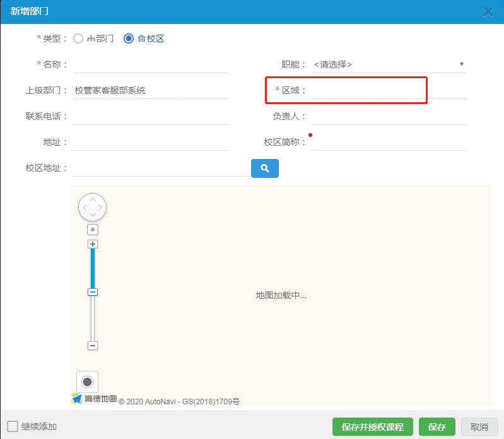
Task: Click the map zoom out minus button
Action: (x=93, y=346)
